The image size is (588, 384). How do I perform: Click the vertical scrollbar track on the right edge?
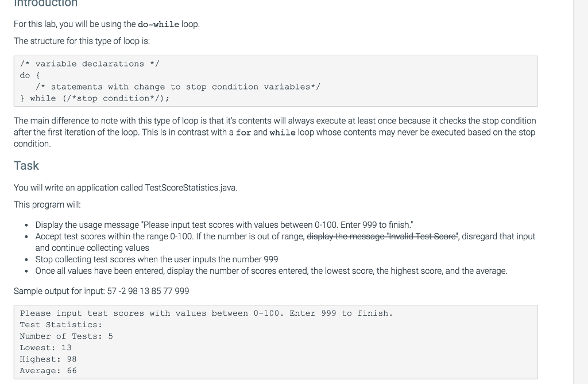(x=581, y=192)
